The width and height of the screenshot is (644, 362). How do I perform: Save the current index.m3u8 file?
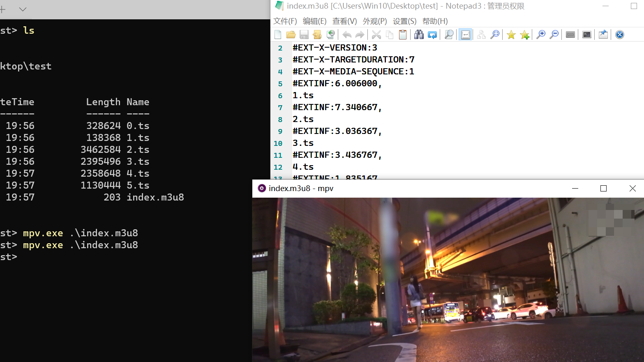pos(304,35)
